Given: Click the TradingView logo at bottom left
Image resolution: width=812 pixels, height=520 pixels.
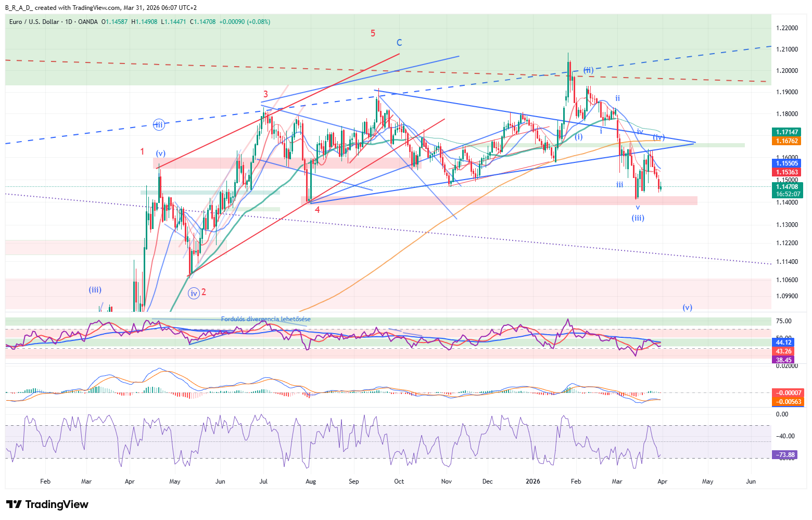Looking at the screenshot, I should 47,504.
